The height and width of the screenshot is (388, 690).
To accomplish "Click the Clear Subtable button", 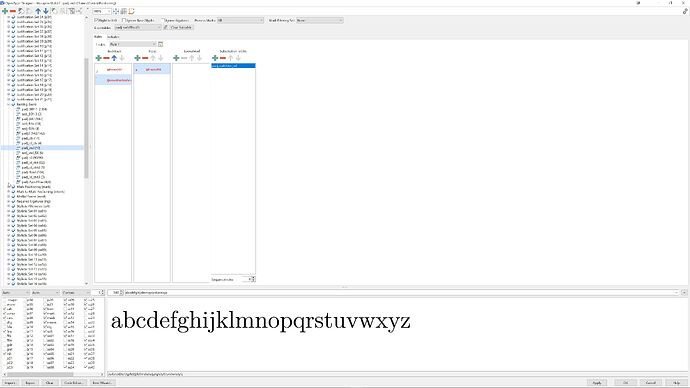I will pos(181,27).
